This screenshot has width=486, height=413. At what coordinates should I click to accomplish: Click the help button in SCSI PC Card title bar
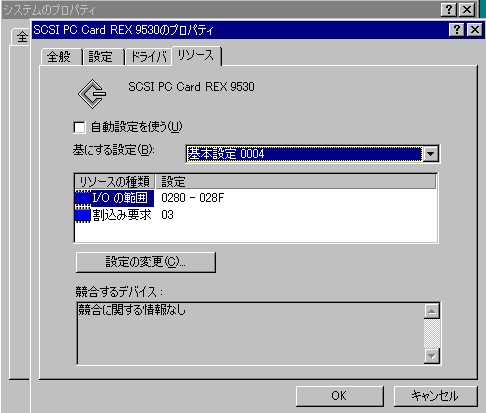pos(457,30)
